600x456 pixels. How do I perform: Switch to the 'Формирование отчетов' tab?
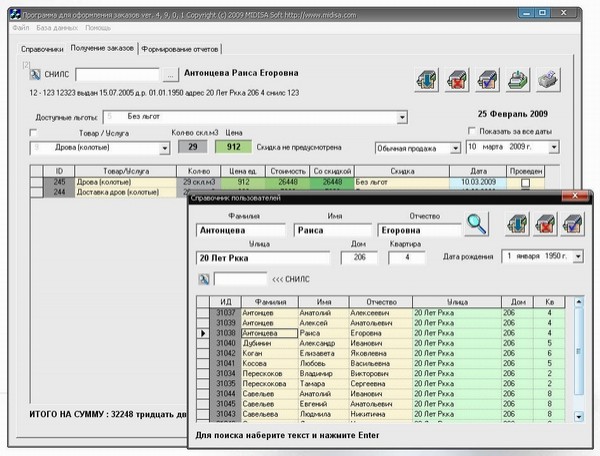181,48
